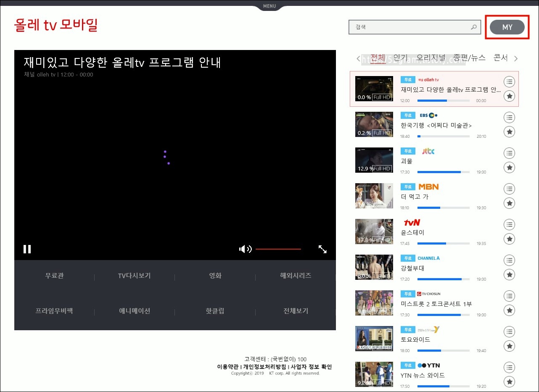Open schedule list icon for 더 먹고 가

pos(509,189)
